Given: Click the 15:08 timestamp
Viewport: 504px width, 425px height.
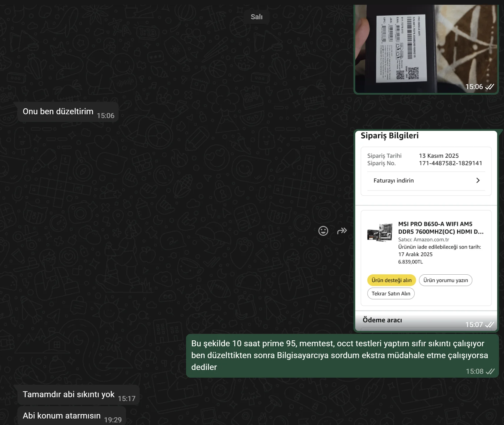Looking at the screenshot, I should click(x=474, y=371).
